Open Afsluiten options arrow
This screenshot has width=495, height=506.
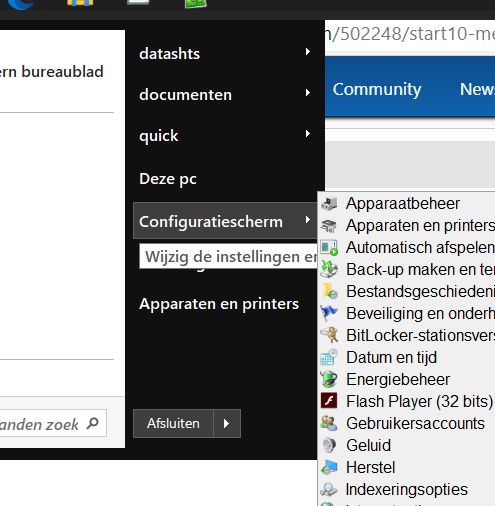[x=227, y=424]
